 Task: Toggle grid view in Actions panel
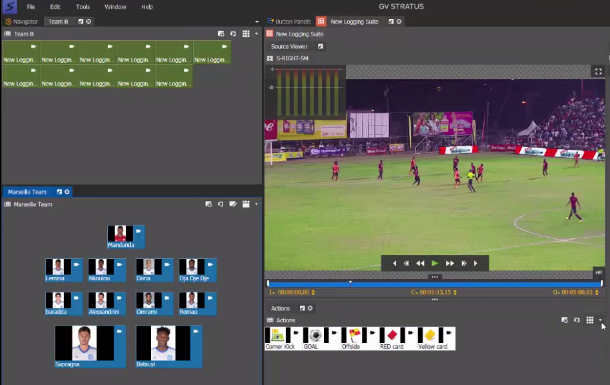coord(590,320)
